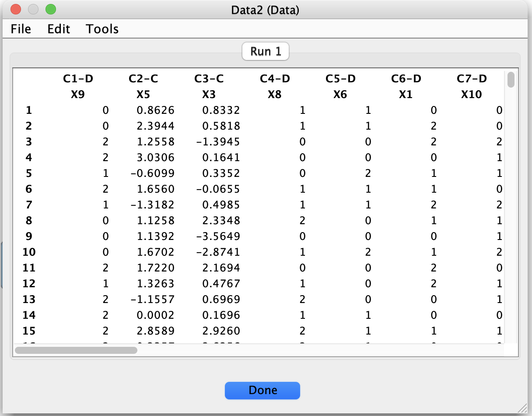Screen dimensions: 532x416
Task: Click cell value 1.1258
Action: coord(155,221)
